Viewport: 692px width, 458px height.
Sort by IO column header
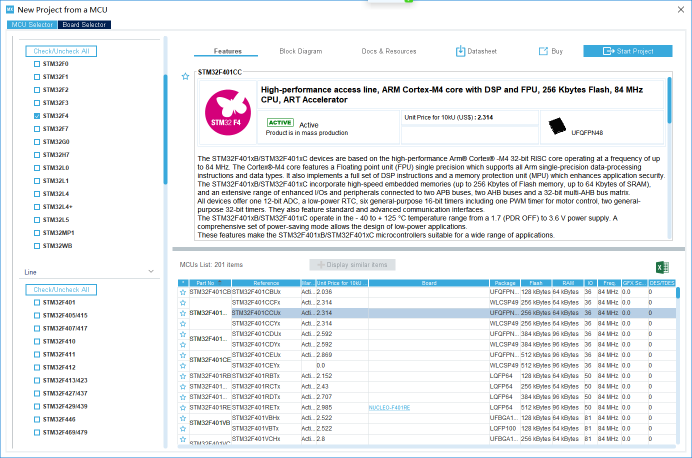[x=590, y=283]
